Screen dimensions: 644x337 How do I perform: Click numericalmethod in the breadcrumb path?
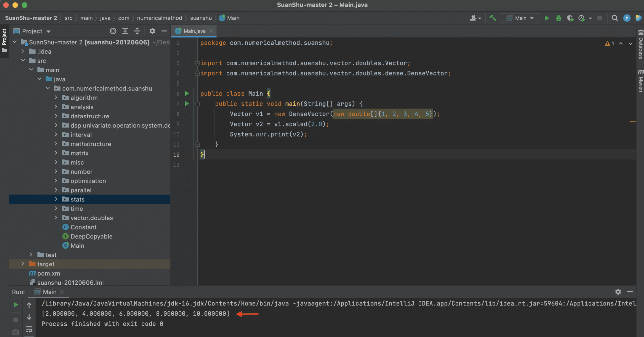(x=159, y=18)
